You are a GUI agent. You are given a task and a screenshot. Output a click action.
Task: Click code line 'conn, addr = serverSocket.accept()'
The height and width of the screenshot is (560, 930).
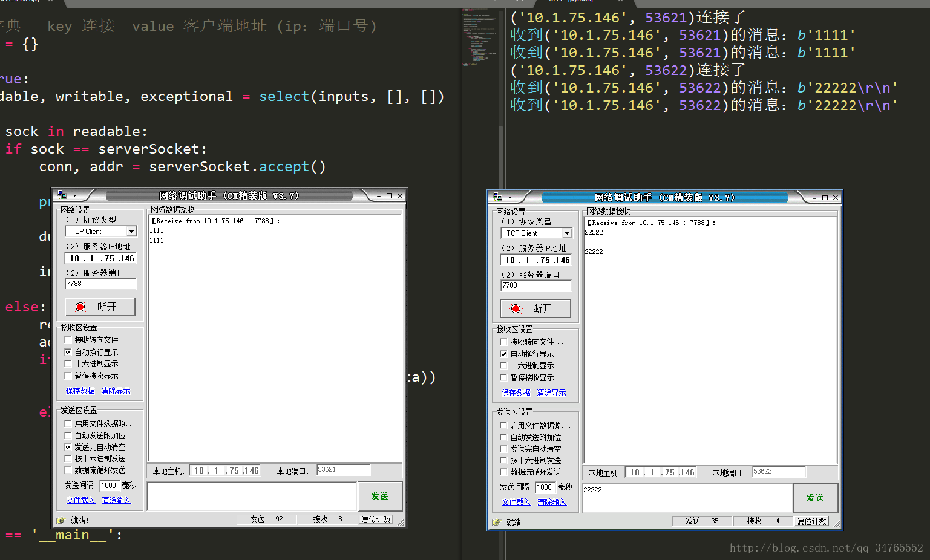182,167
